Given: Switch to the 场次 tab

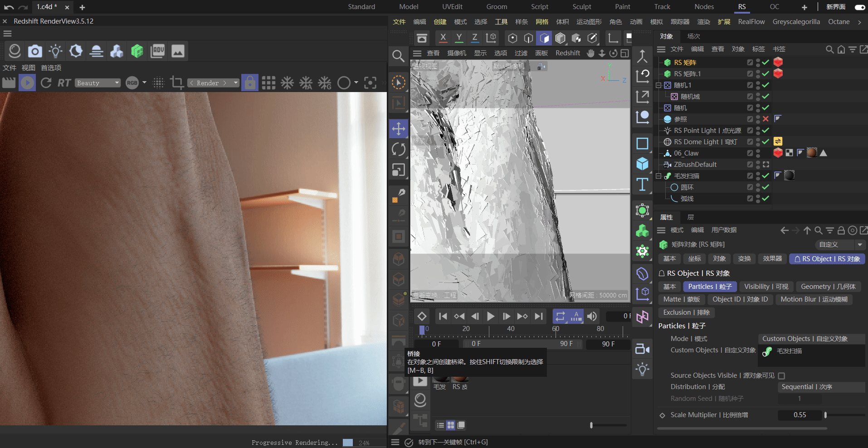Looking at the screenshot, I should (x=693, y=36).
